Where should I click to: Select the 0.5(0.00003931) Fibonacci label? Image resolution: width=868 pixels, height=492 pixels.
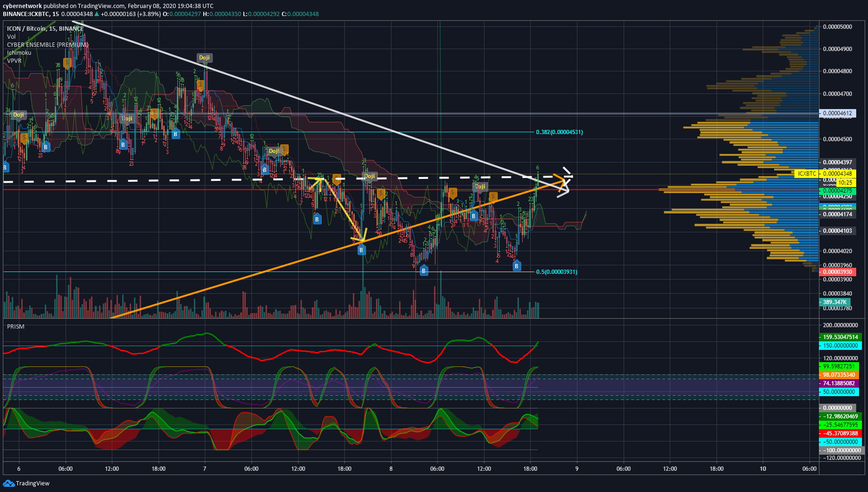pos(557,272)
